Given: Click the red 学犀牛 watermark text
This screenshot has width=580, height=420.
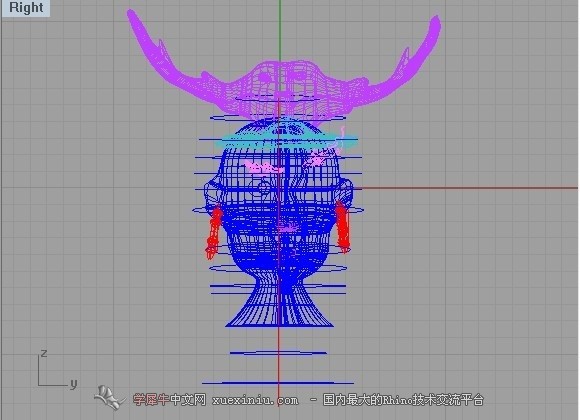Looking at the screenshot, I should click(x=151, y=400).
